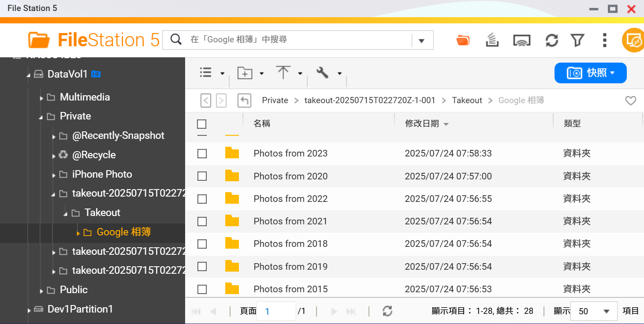The image size is (644, 324).
Task: Open the upload dropdown arrow
Action: click(x=300, y=74)
